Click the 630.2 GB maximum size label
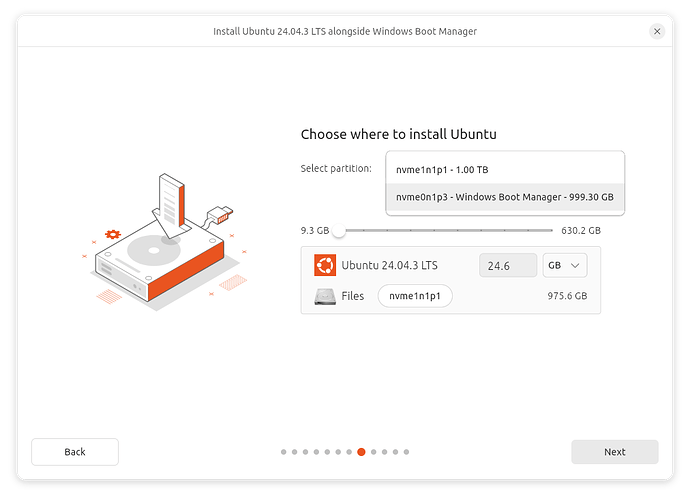The height and width of the screenshot is (499, 690). click(x=581, y=230)
